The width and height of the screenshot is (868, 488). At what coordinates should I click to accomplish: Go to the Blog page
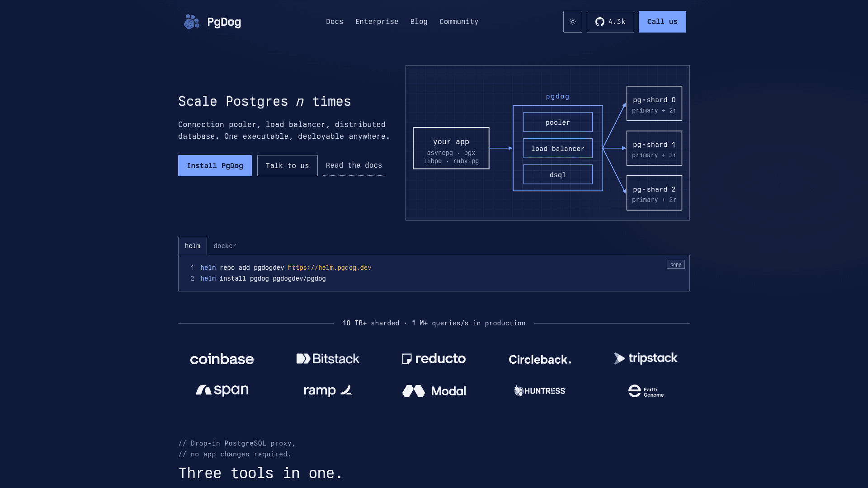(419, 22)
